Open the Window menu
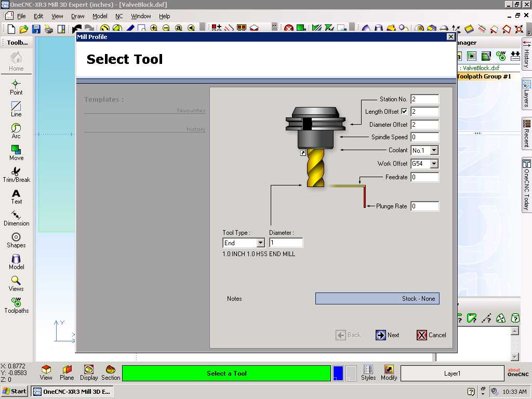 pyautogui.click(x=141, y=16)
